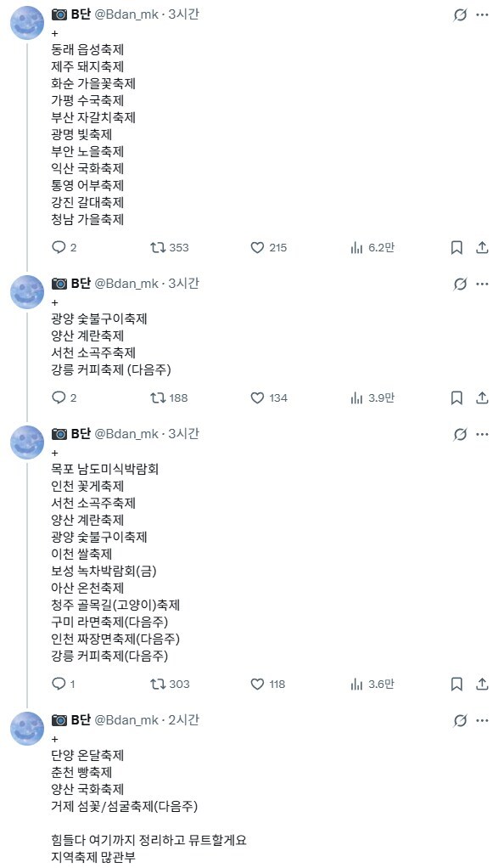504x868 pixels.
Task: Open more options for the 목포 tweet
Action: (x=480, y=434)
